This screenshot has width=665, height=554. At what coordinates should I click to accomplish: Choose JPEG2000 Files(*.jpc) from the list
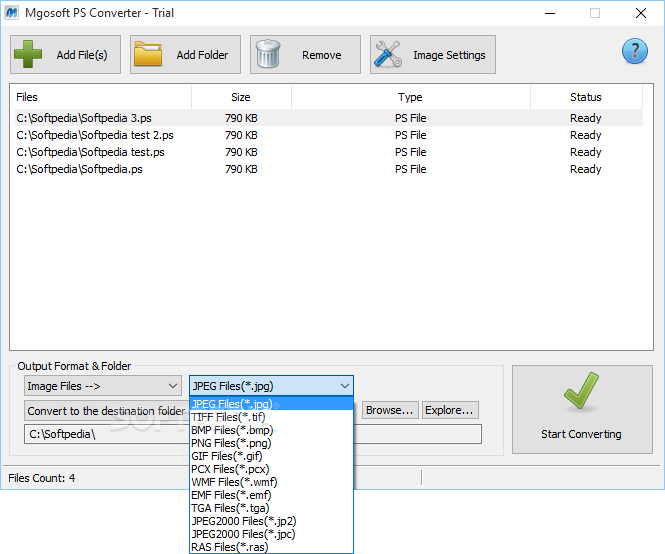(x=271, y=534)
